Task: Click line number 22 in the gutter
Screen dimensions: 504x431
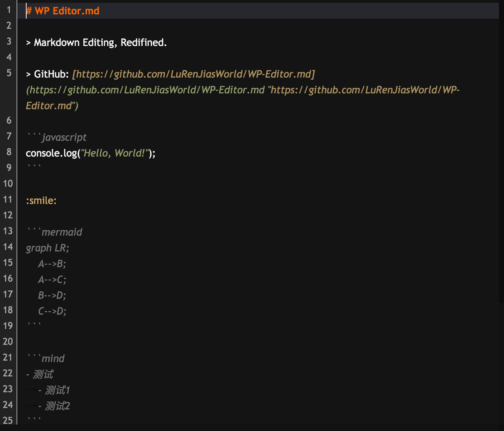Action: [x=8, y=373]
